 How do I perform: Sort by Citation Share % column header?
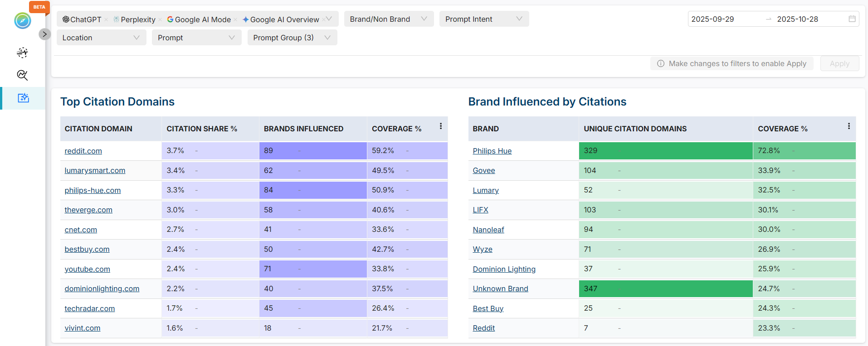202,129
